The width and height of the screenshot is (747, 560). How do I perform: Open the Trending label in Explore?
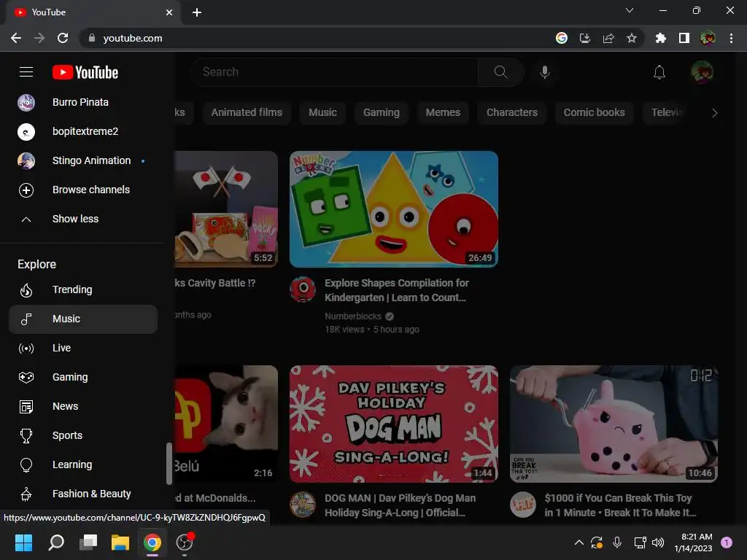(x=72, y=290)
